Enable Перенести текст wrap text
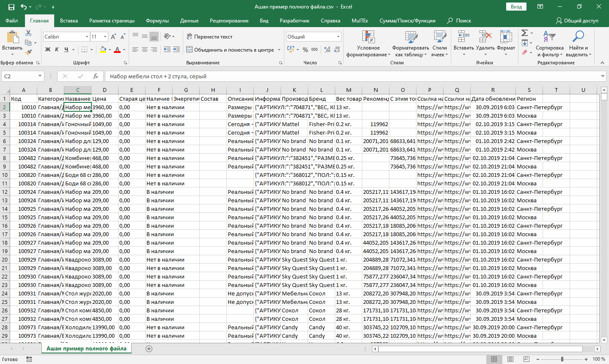Image resolution: width=609 pixels, height=364 pixels. [x=209, y=37]
